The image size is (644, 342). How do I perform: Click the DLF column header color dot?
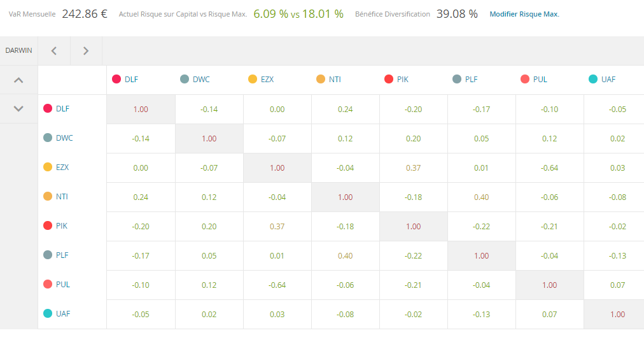116,80
